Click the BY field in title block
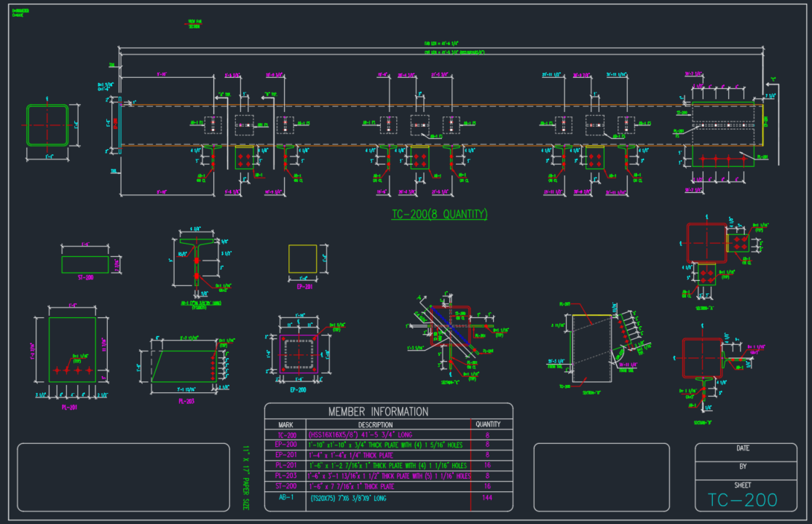Viewport: 812px width, 524px height. click(x=742, y=467)
